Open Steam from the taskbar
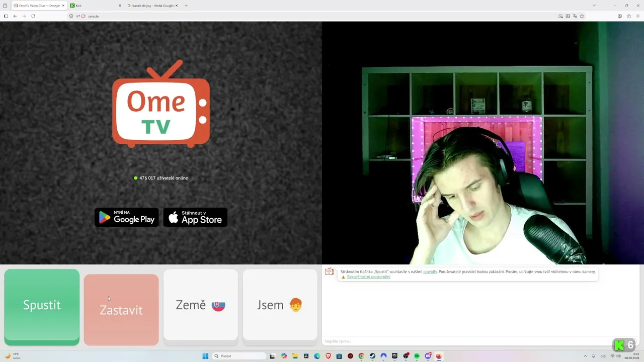644x362 pixels. pyautogui.click(x=372, y=356)
